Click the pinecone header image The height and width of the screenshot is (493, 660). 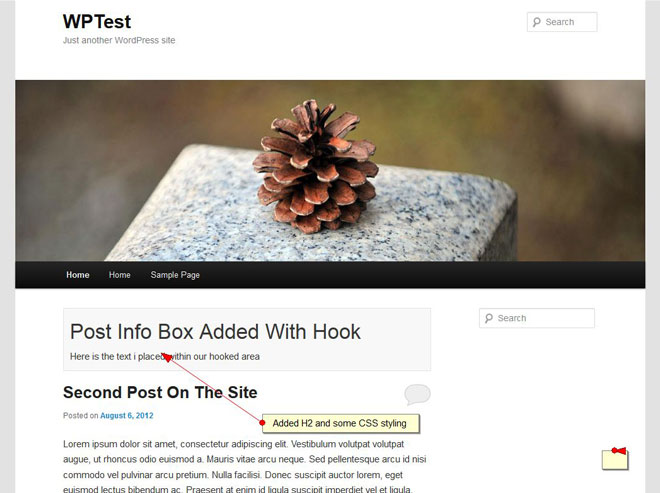pos(330,171)
